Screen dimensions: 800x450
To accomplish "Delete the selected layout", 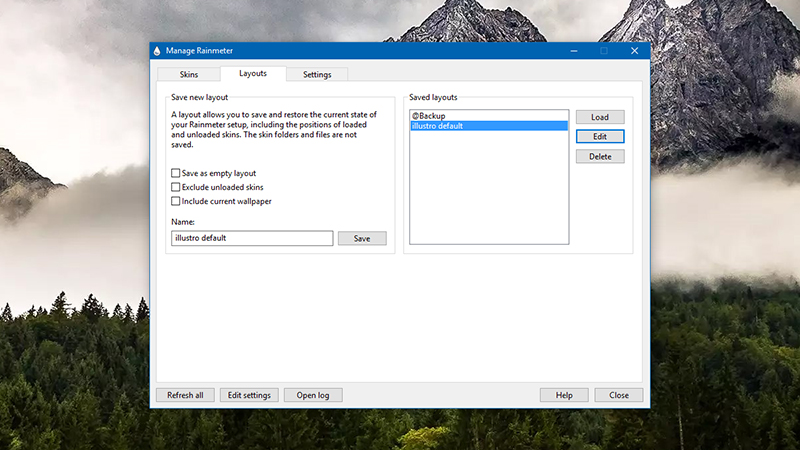I will tap(600, 157).
